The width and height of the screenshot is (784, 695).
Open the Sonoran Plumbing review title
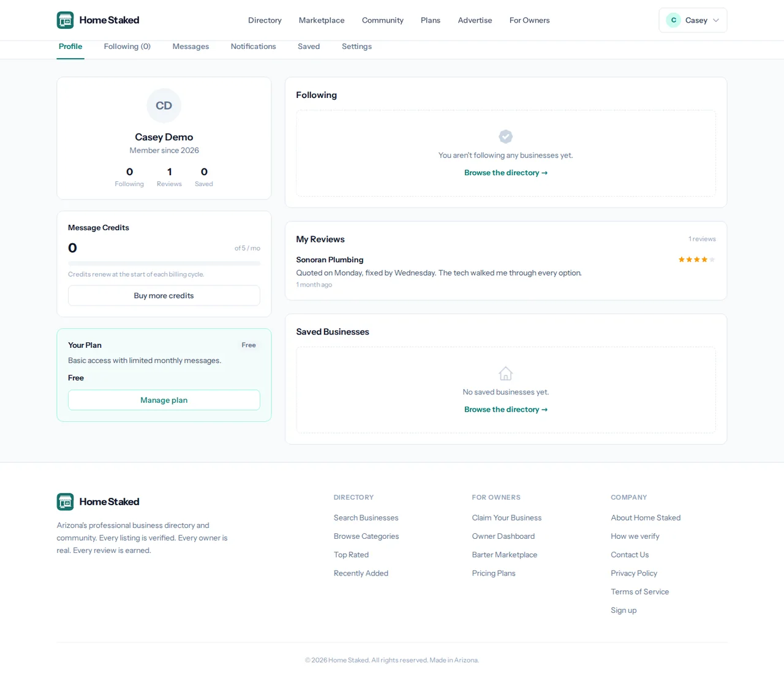tap(330, 260)
